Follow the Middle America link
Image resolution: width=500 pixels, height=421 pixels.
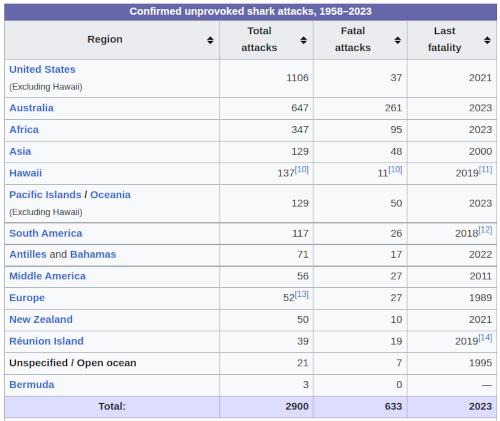point(48,276)
